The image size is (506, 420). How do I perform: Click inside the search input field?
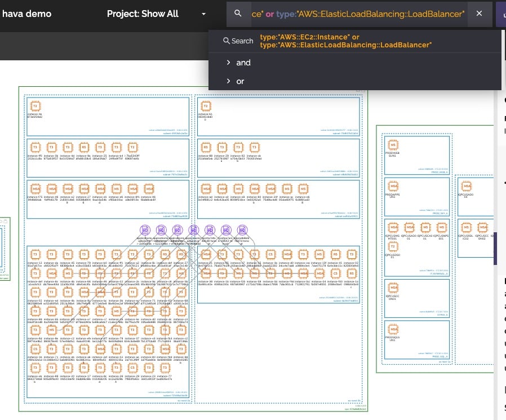[361, 14]
